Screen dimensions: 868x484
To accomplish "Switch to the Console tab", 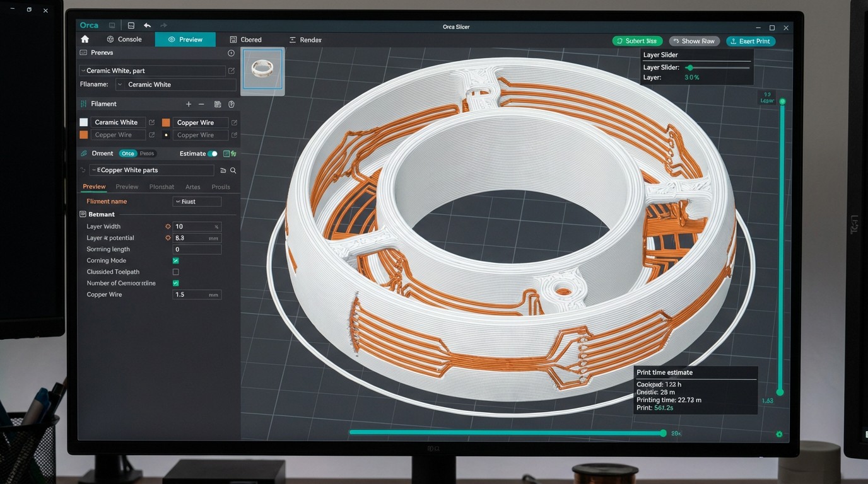I will coord(124,40).
